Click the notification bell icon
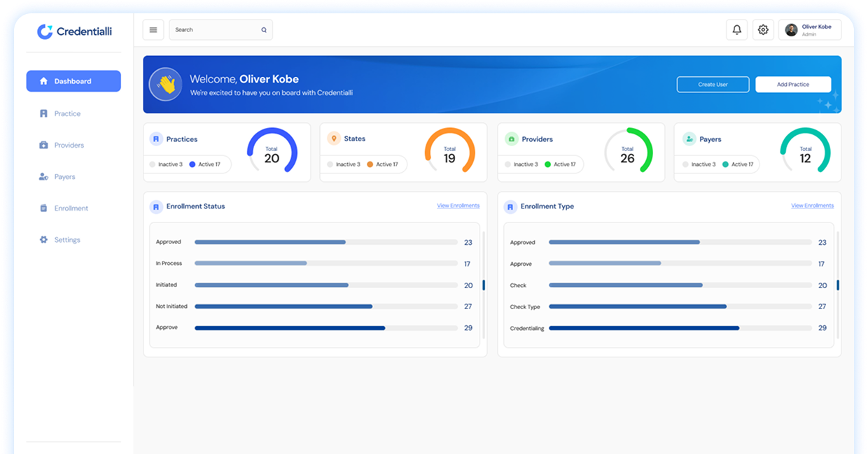Screen dimensions: 868x454 click(x=736, y=29)
